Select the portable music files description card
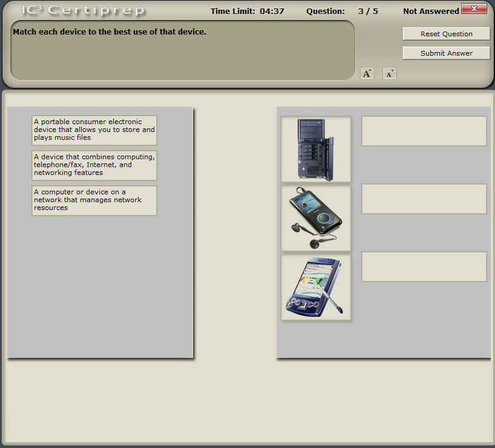495x448 pixels. pyautogui.click(x=94, y=130)
